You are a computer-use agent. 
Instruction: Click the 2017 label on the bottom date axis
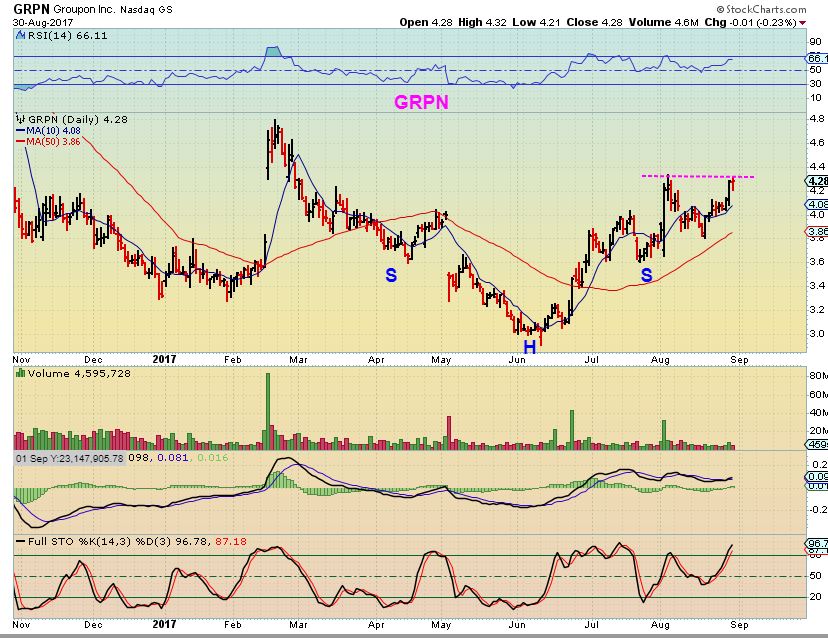[164, 624]
